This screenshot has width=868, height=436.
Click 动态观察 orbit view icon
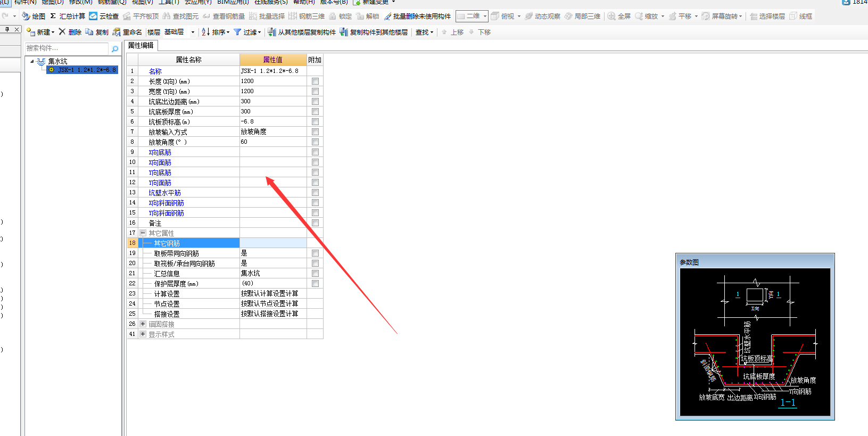point(528,17)
